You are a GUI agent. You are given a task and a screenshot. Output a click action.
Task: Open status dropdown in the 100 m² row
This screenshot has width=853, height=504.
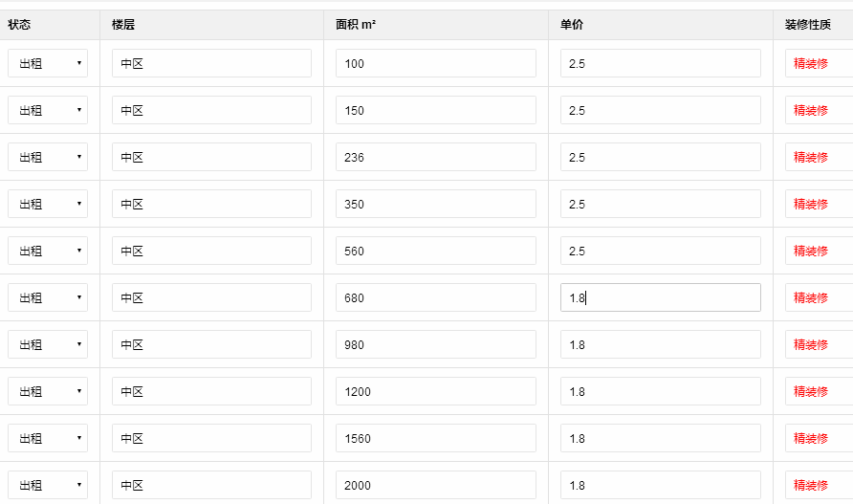(48, 63)
